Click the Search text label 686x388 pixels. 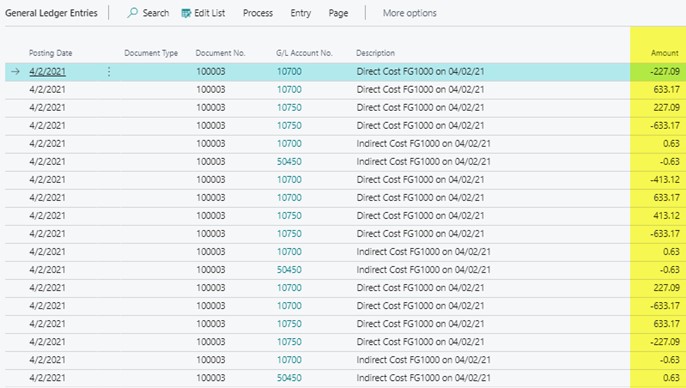pyautogui.click(x=156, y=13)
